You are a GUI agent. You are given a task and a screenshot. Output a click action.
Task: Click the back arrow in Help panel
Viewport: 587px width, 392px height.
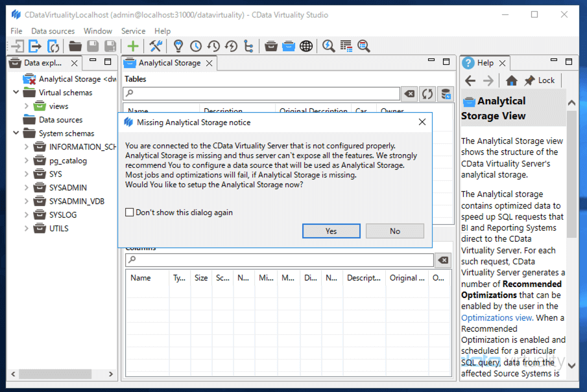[x=470, y=80]
